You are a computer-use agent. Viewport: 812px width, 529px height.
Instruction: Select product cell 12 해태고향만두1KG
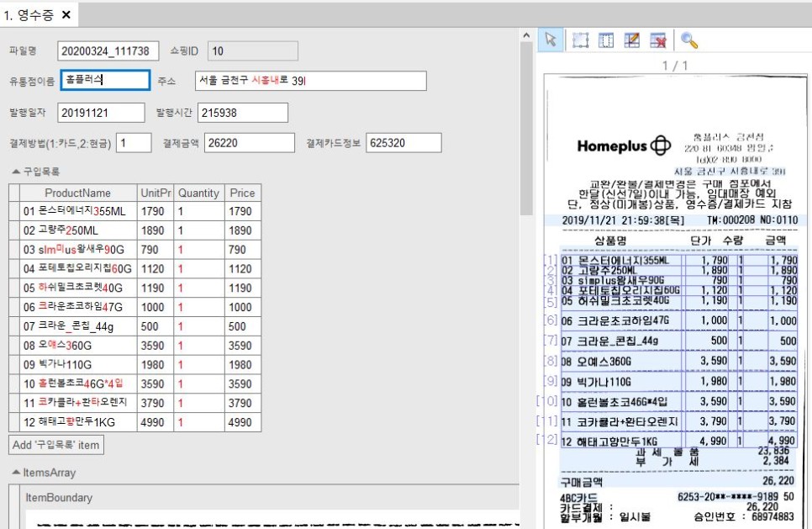pos(77,422)
